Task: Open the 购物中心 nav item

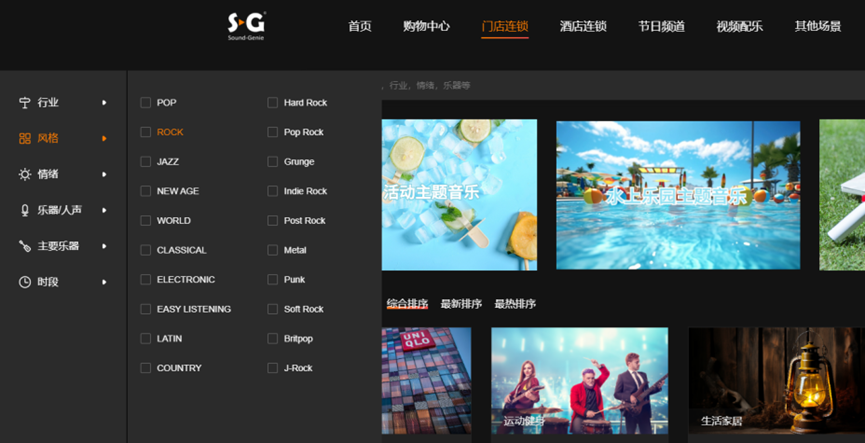Action: pos(426,26)
